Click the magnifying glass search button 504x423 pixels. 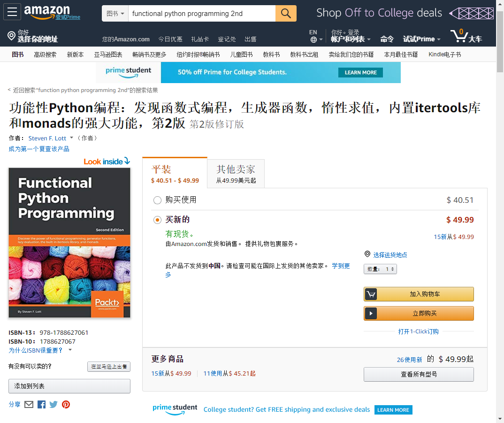pos(286,13)
